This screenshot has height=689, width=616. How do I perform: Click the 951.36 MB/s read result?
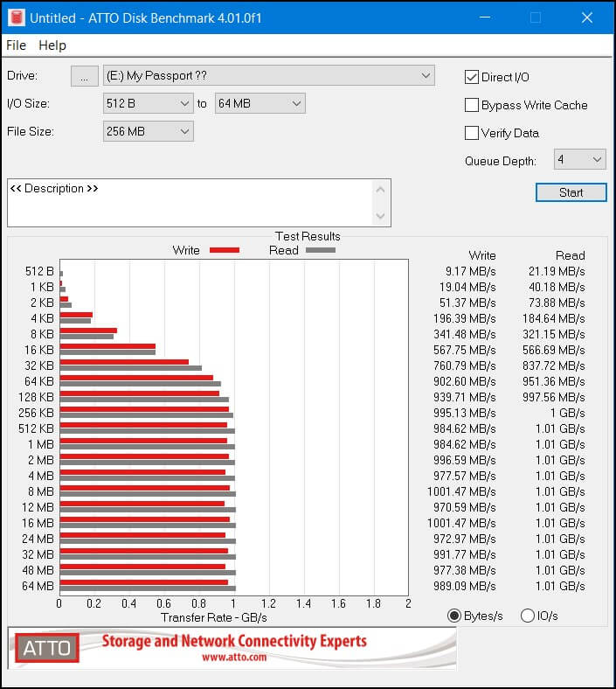[x=554, y=381]
